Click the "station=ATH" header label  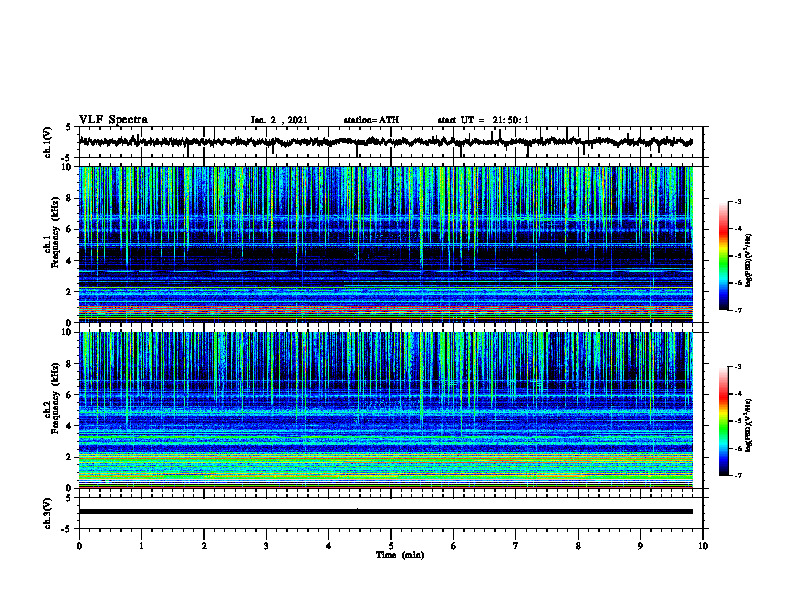[x=371, y=120]
